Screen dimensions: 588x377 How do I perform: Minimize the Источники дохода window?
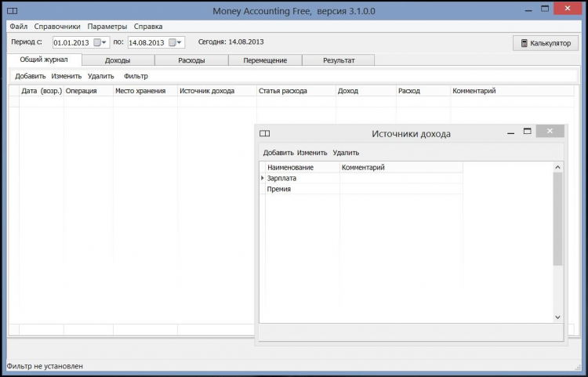pyautogui.click(x=510, y=133)
